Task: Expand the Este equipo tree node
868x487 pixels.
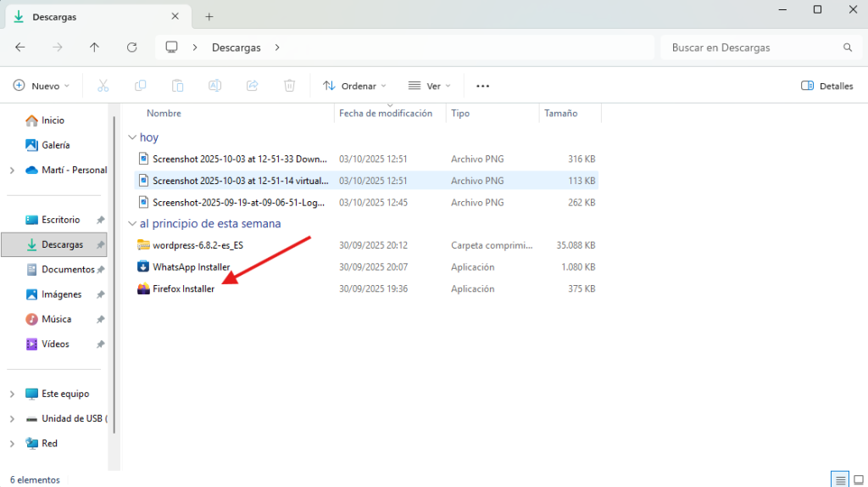Action: (12, 395)
